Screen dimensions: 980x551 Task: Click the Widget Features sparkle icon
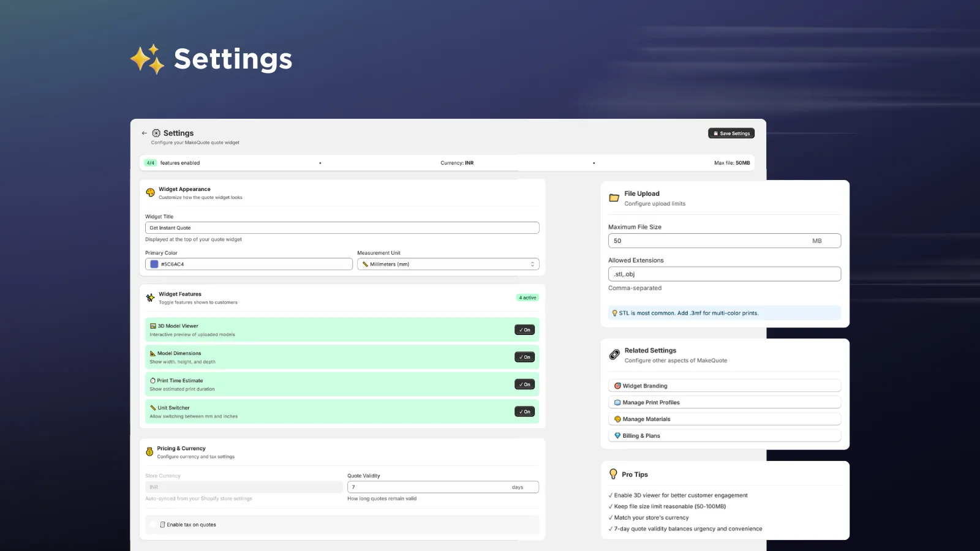(149, 298)
